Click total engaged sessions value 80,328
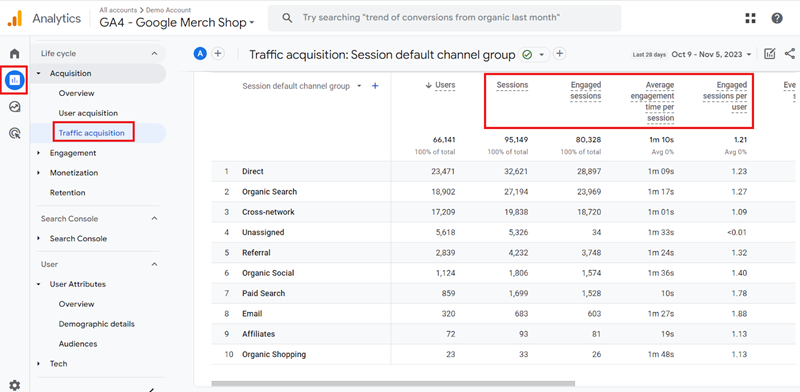This screenshot has width=800, height=392. pyautogui.click(x=589, y=140)
